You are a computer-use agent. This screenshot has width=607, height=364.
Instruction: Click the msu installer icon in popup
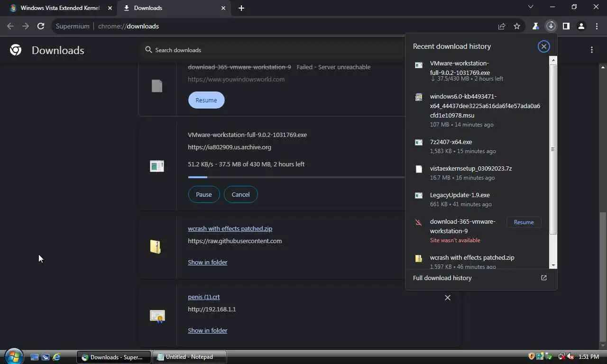[x=418, y=97]
